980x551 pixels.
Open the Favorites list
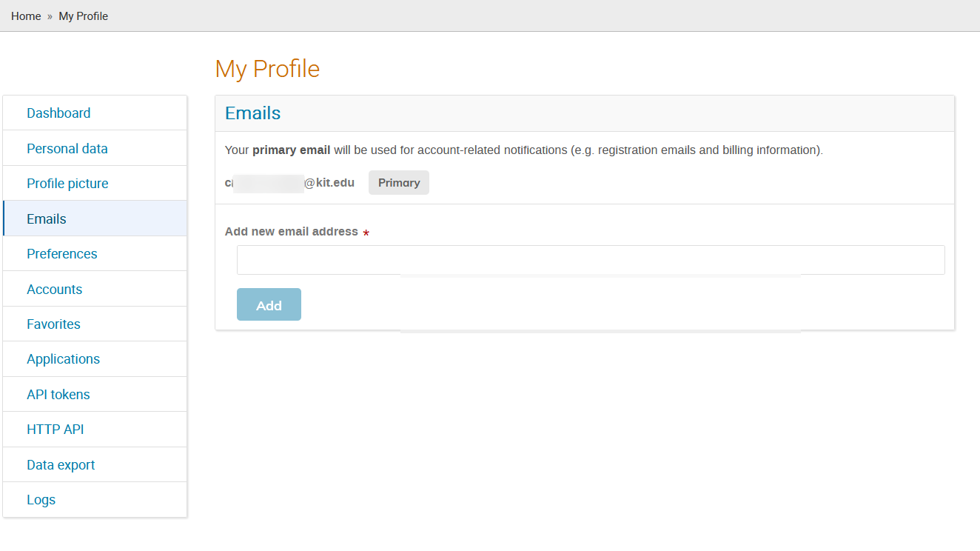pyautogui.click(x=95, y=324)
